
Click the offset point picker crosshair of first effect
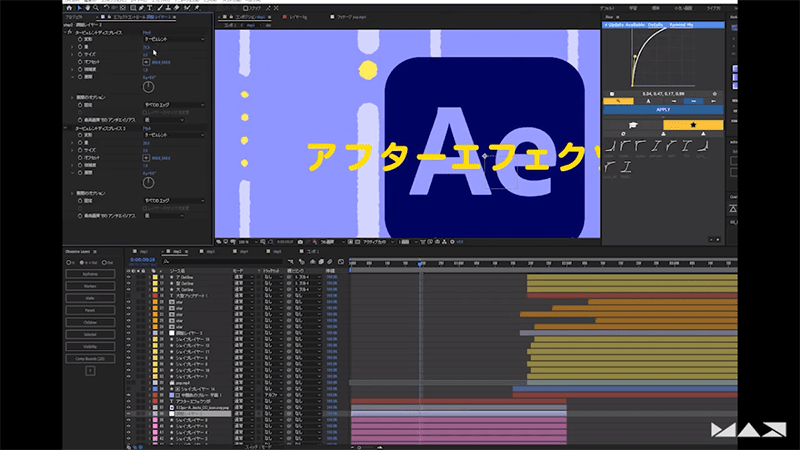coord(146,62)
